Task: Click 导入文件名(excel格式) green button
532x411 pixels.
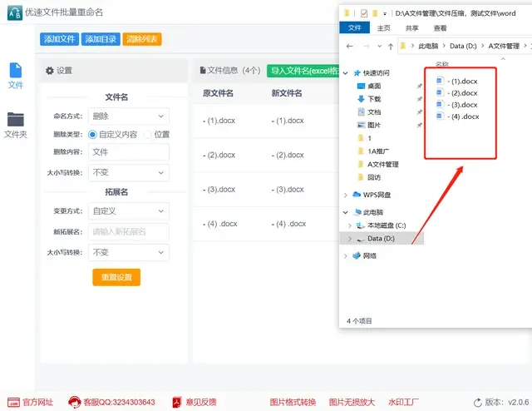Action: pos(303,71)
